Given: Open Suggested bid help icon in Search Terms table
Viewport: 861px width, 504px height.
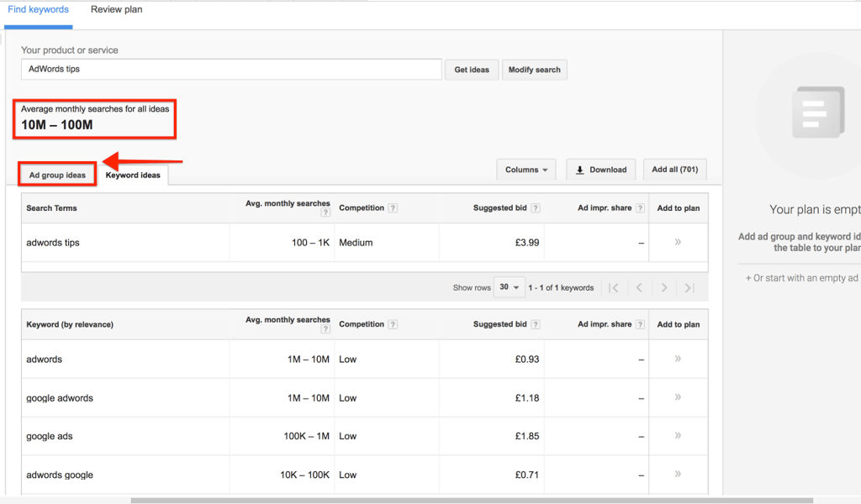Looking at the screenshot, I should click(x=536, y=207).
